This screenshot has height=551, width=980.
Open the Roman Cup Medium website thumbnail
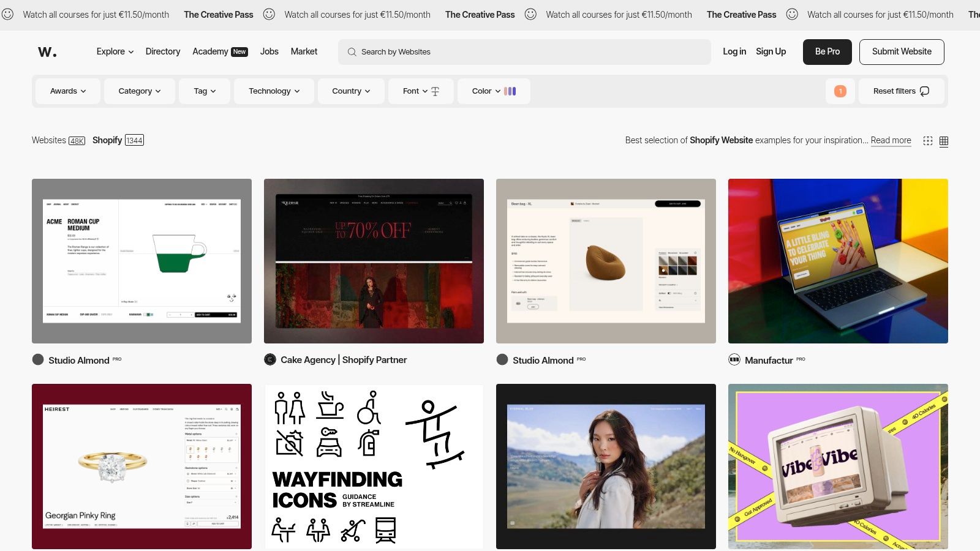[141, 261]
